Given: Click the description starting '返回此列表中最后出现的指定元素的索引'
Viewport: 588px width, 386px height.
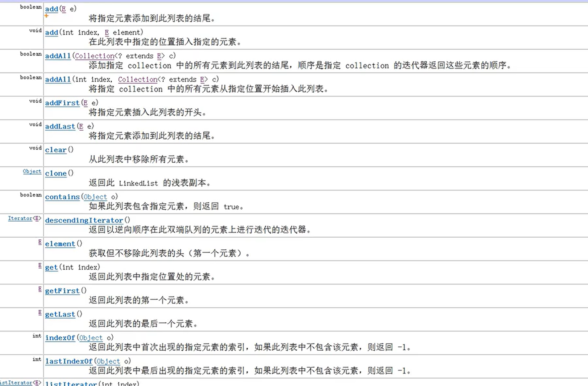Looking at the screenshot, I should pyautogui.click(x=250, y=370).
